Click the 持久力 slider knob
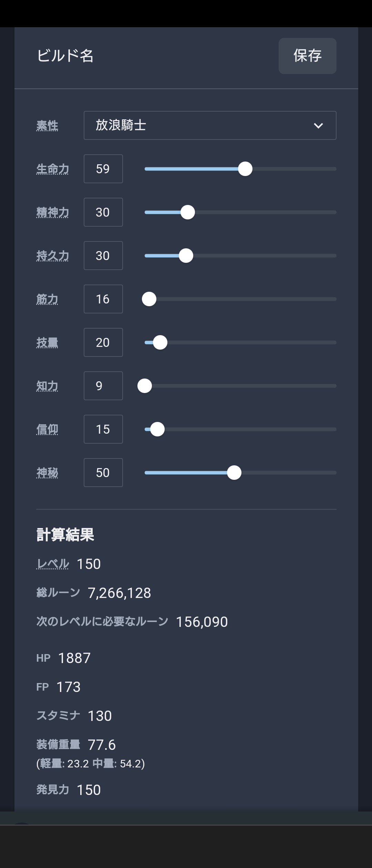 (x=186, y=256)
